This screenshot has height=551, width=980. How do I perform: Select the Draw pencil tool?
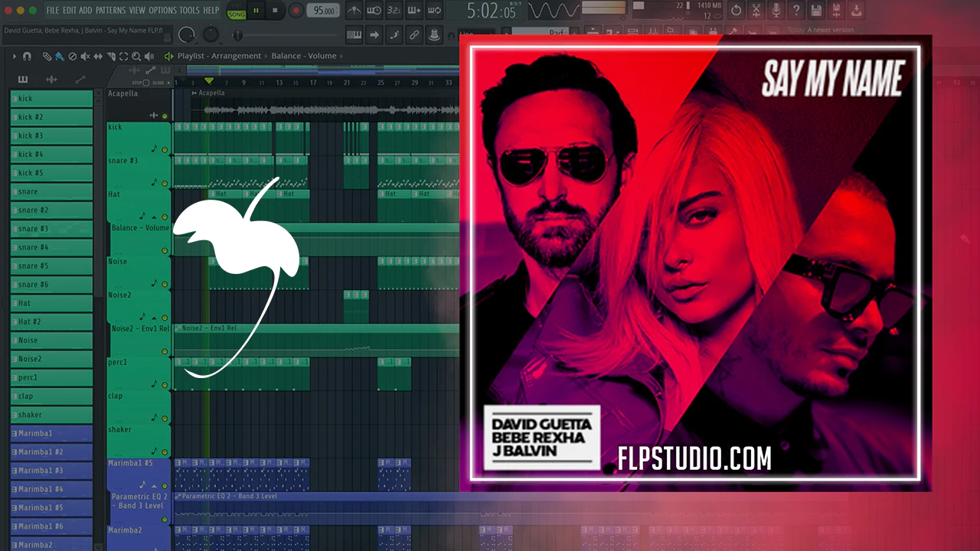(x=47, y=56)
